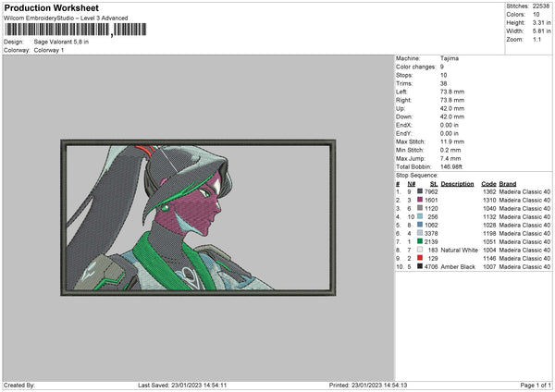555x392 pixels.
Task: Click the blue swatch with code 1028
Action: point(420,225)
